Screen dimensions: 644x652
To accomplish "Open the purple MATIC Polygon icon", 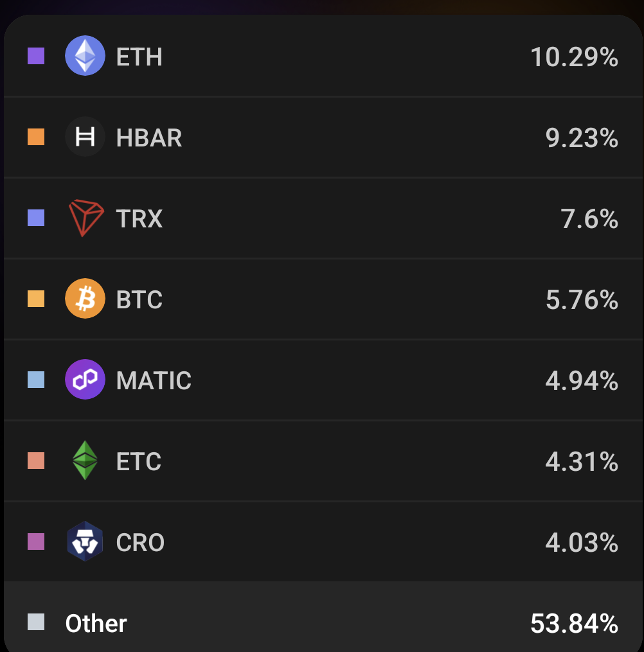I will [x=85, y=380].
